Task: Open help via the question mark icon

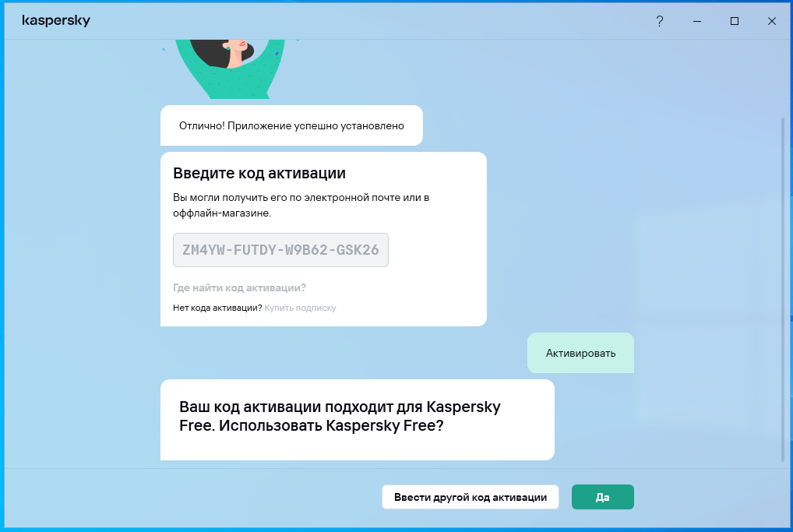Action: tap(660, 21)
